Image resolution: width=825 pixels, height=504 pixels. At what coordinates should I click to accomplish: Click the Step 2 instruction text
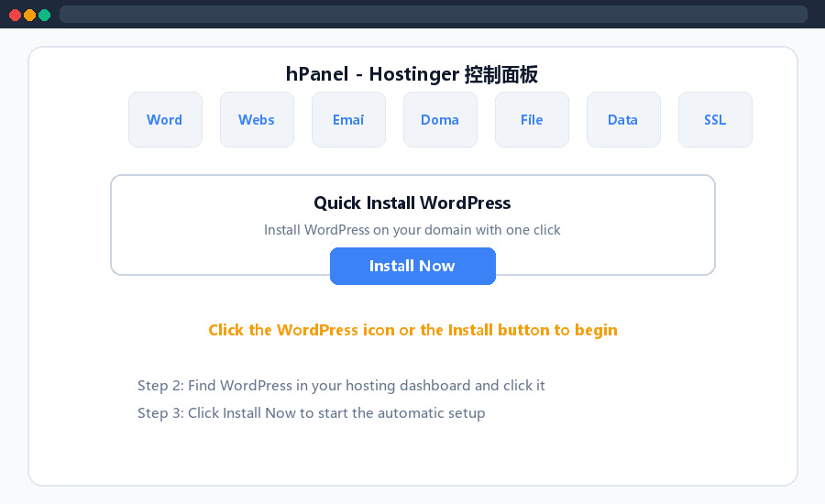coord(341,386)
